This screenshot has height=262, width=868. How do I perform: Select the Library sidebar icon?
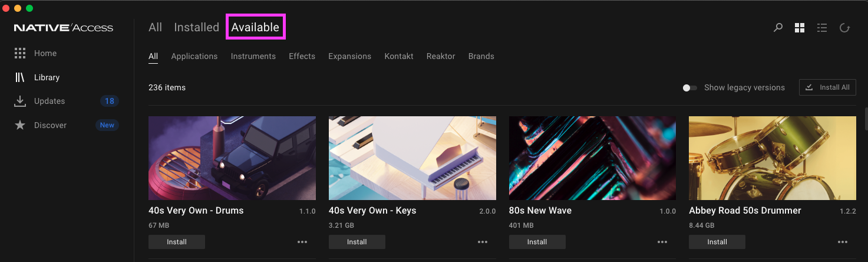click(x=20, y=77)
